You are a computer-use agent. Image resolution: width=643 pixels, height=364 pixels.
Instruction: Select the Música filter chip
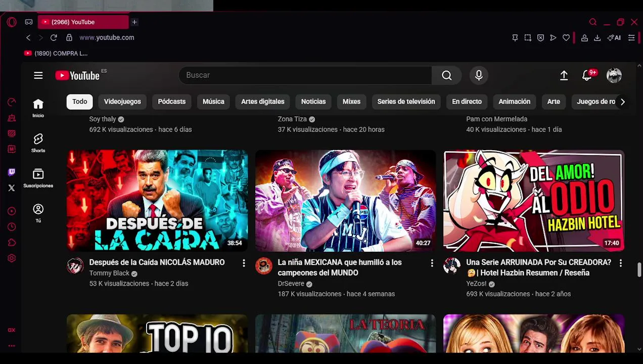click(213, 102)
